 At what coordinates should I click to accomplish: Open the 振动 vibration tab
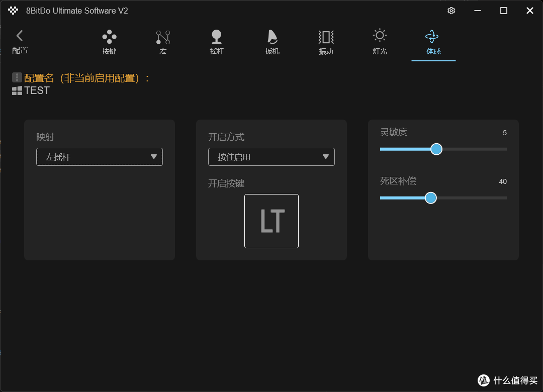pos(326,42)
